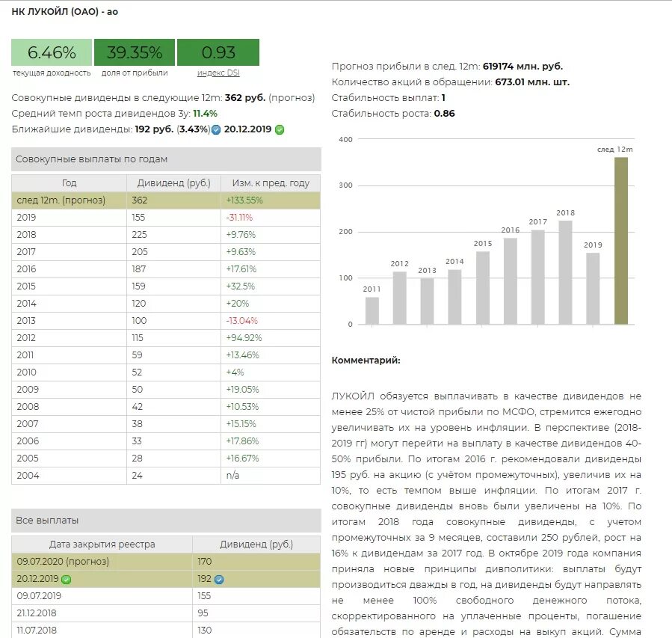Click the 11.07.2018 date cell
This screenshot has width=672, height=638.
pyautogui.click(x=102, y=631)
